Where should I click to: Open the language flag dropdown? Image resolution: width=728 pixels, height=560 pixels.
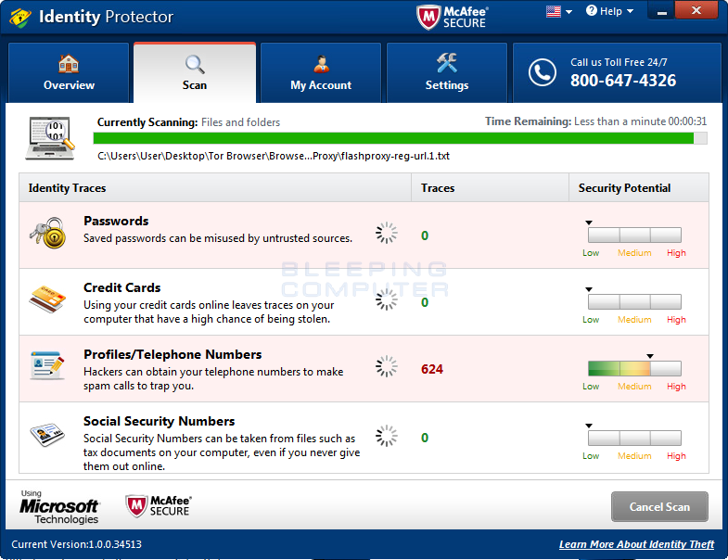point(559,12)
